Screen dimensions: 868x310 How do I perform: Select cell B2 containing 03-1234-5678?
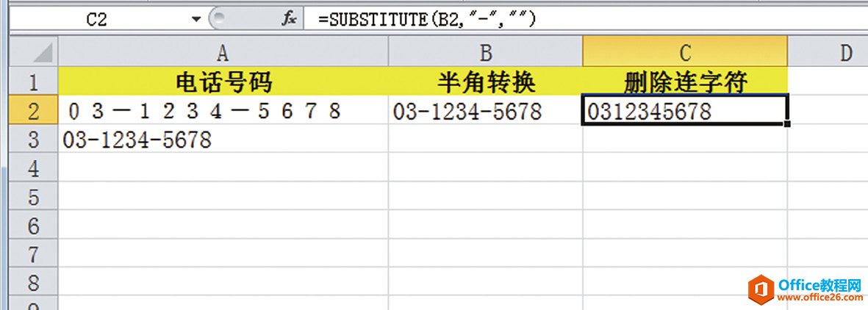click(485, 111)
